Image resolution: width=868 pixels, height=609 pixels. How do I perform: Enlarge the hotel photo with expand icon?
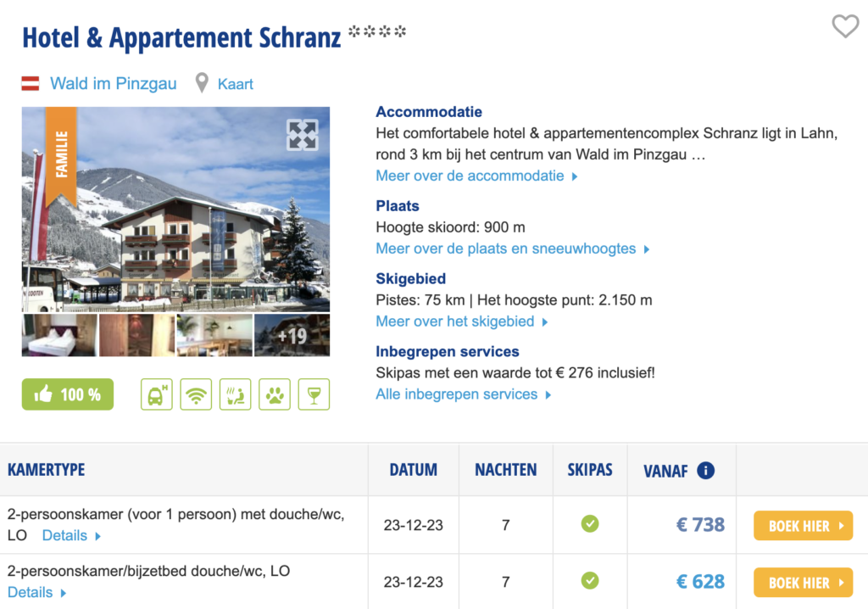[303, 135]
